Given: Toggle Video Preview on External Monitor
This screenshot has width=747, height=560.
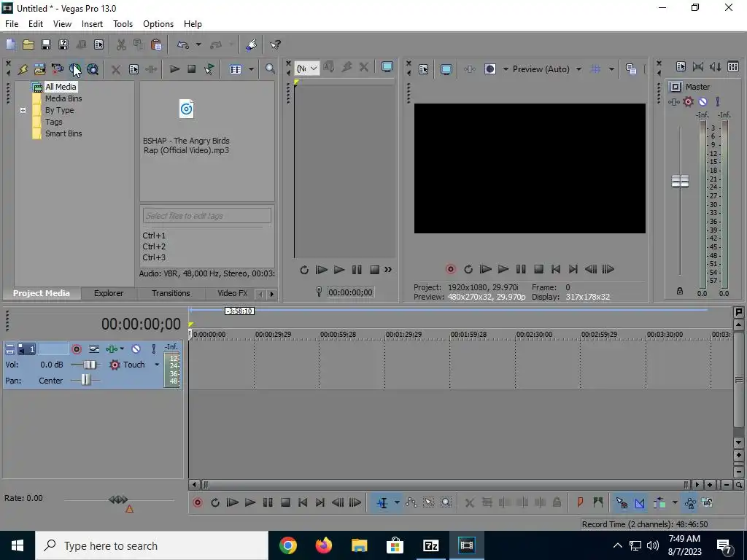Looking at the screenshot, I should 446,69.
